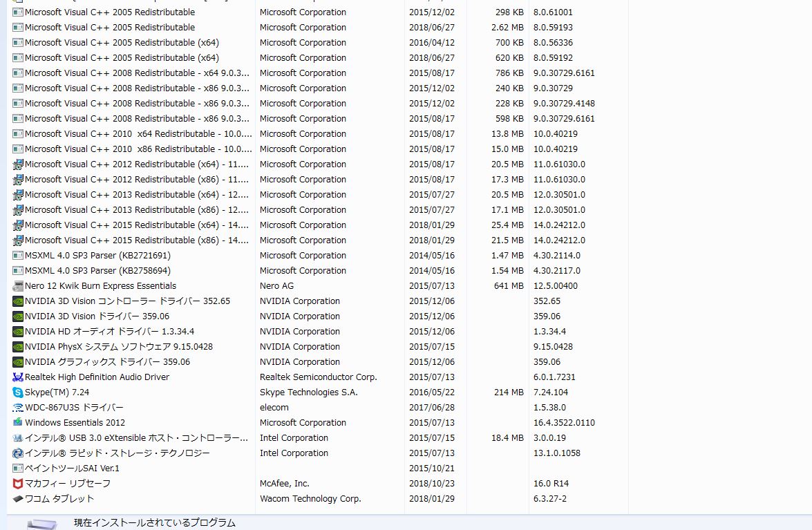Click the version value 12.5.00400
The image size is (812, 530).
[x=555, y=285]
